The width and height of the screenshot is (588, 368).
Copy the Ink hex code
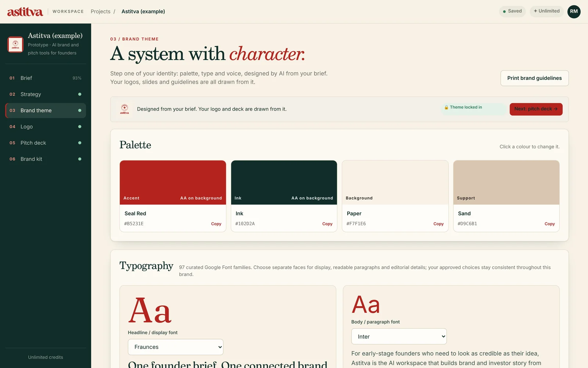click(x=327, y=224)
